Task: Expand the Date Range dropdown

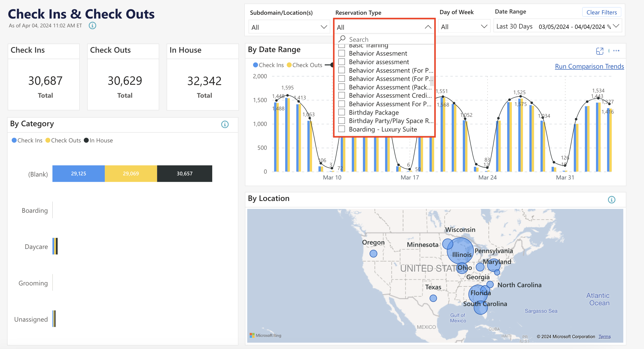Action: pos(617,26)
